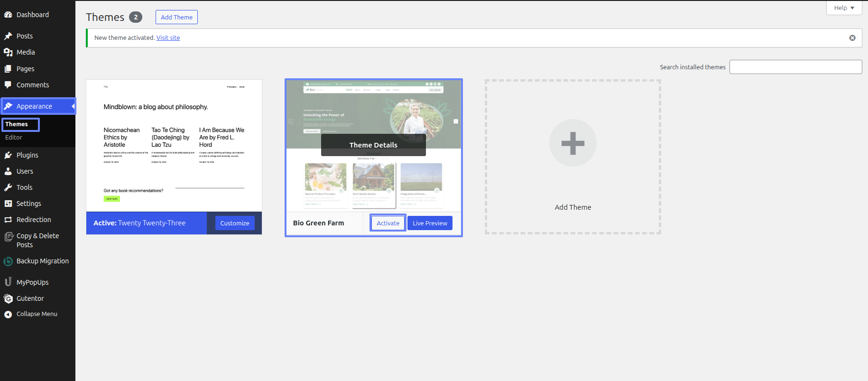
Task: Click the Gutentor sidebar icon
Action: 8,298
